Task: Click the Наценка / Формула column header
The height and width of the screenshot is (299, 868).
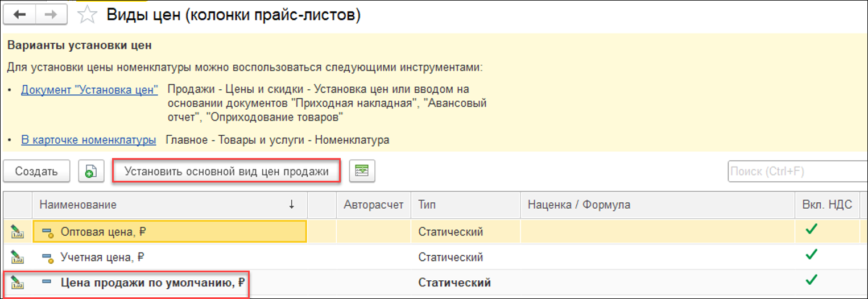Action: (x=657, y=205)
